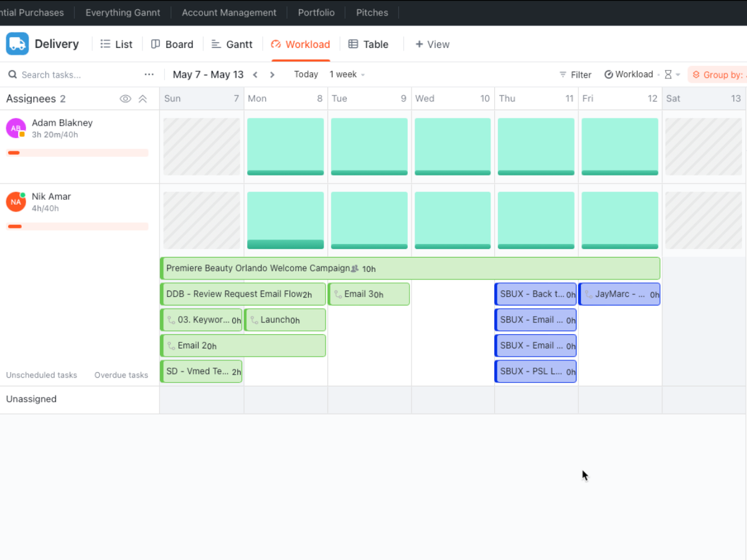
Task: Select the List view icon
Action: (106, 44)
